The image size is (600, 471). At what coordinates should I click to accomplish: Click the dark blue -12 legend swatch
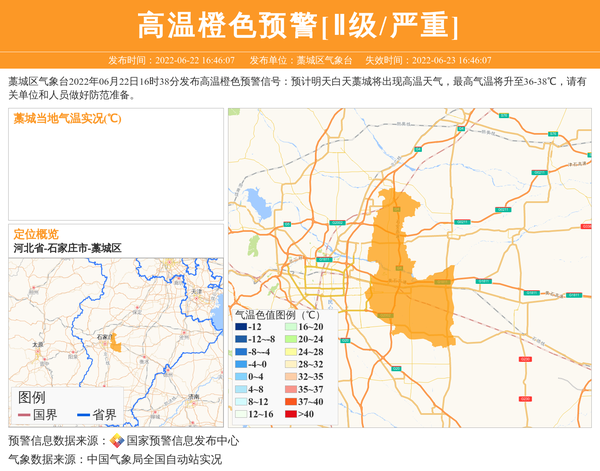pyautogui.click(x=241, y=327)
